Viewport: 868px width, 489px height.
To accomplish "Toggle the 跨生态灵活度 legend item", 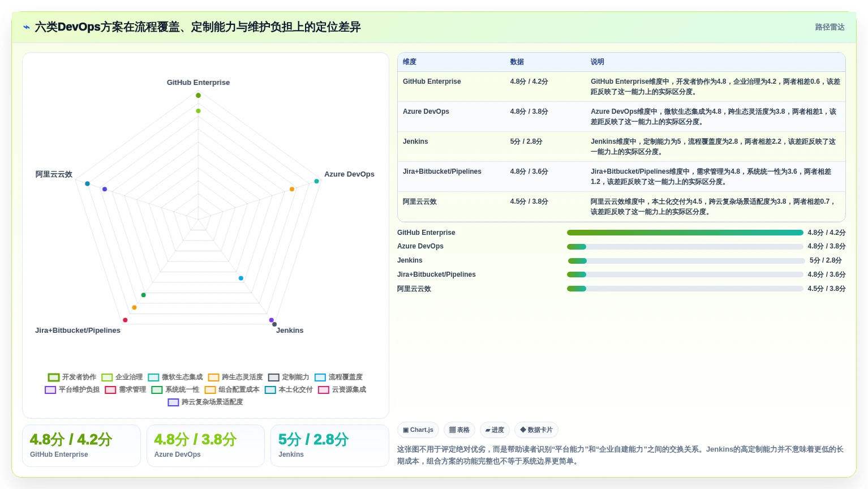I will point(235,377).
